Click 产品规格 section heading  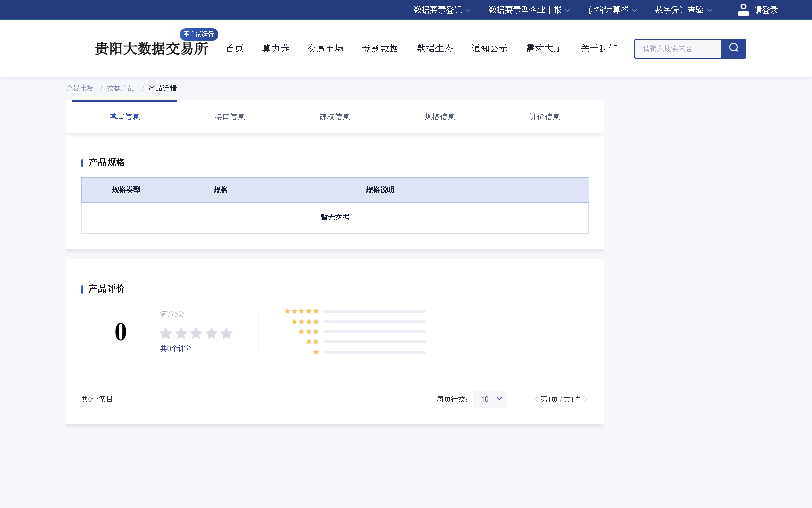[107, 163]
